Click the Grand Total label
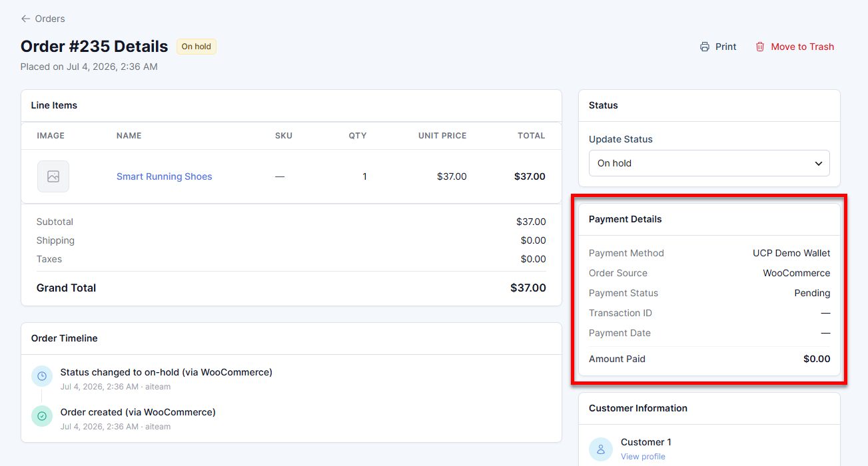Screen dimensions: 868x466 (66, 288)
